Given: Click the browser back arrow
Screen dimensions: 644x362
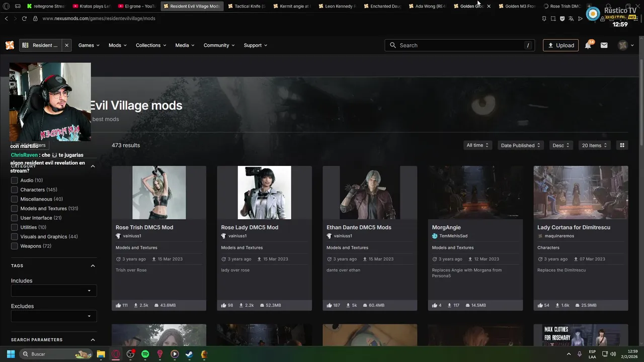Looking at the screenshot, I should pos(6,19).
